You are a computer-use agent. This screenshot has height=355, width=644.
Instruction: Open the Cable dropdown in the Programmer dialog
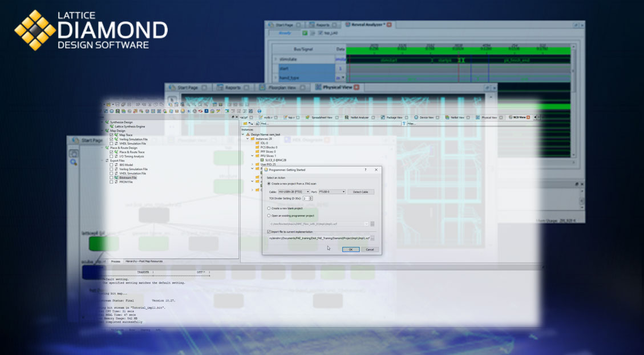(294, 192)
